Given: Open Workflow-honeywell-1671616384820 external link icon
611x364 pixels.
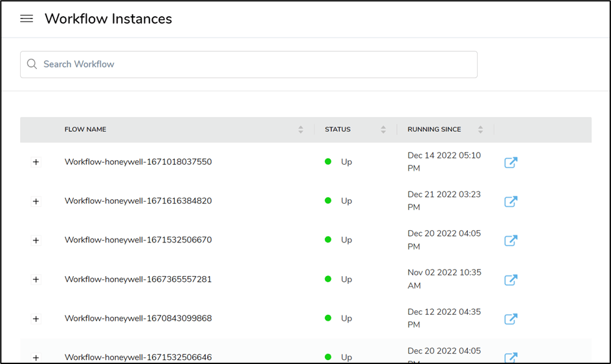Looking at the screenshot, I should point(511,201).
